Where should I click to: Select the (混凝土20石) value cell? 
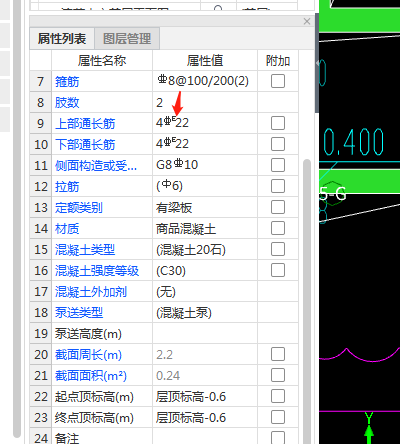205,249
